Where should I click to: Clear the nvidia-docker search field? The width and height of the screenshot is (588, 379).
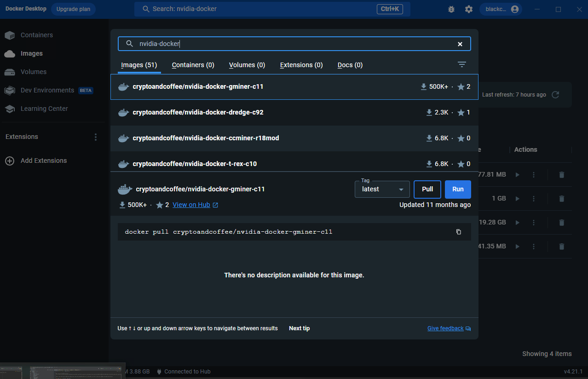[x=460, y=44]
